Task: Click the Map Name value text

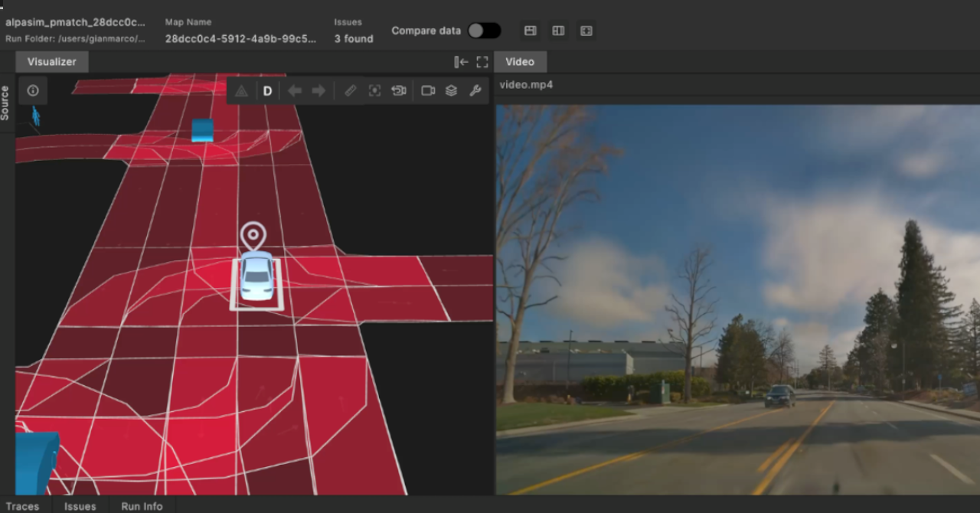Action: 240,38
